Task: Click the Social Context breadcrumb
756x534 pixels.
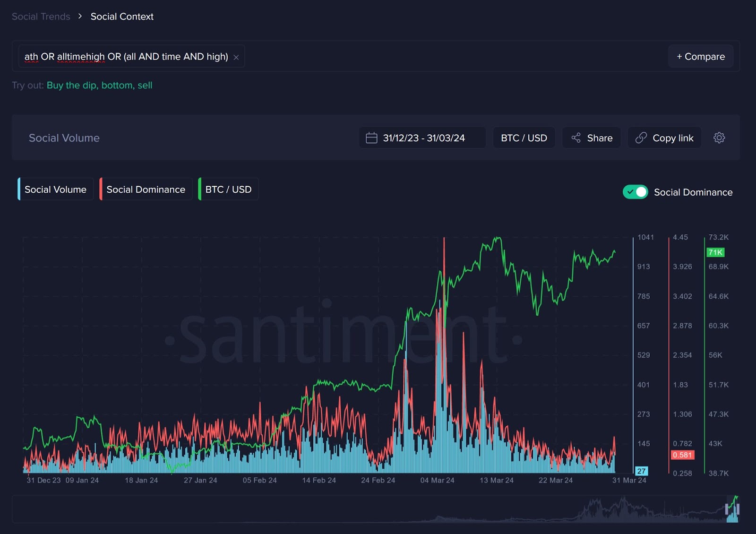Action: (122, 17)
